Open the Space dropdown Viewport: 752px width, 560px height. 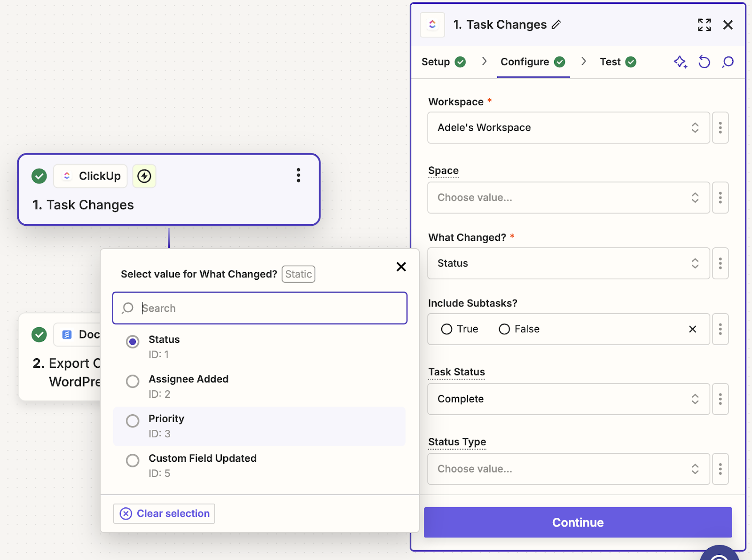[568, 198]
